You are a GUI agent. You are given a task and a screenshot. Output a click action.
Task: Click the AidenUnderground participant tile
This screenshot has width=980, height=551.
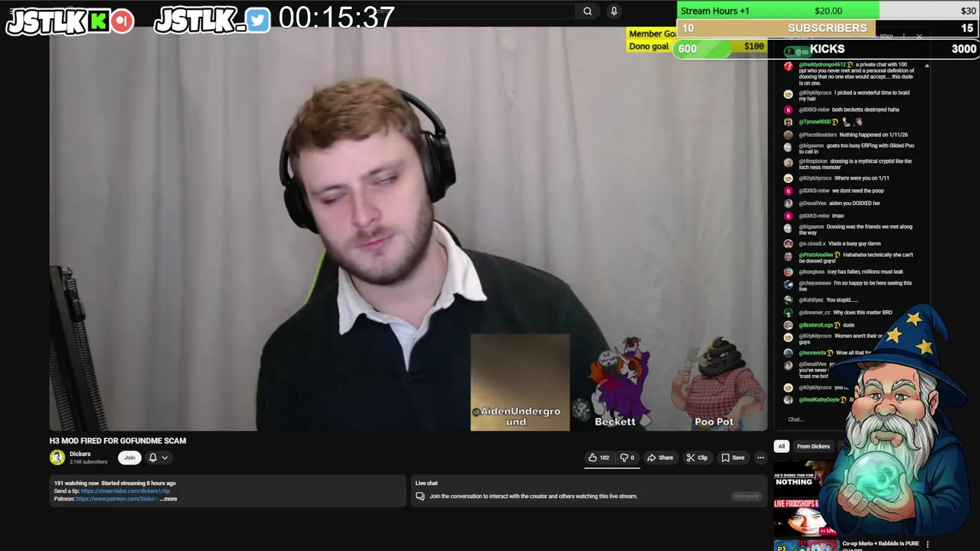coord(520,382)
